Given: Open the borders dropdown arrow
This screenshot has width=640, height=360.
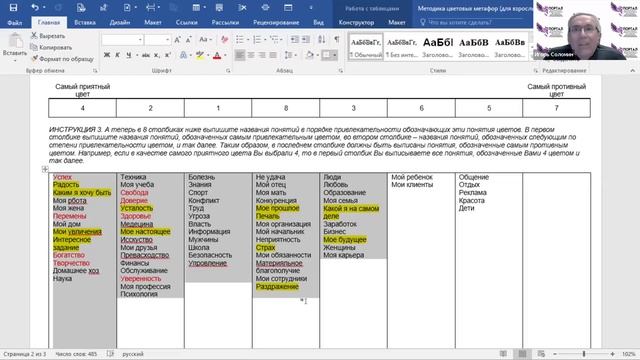Looking at the screenshot, I should point(334,55).
